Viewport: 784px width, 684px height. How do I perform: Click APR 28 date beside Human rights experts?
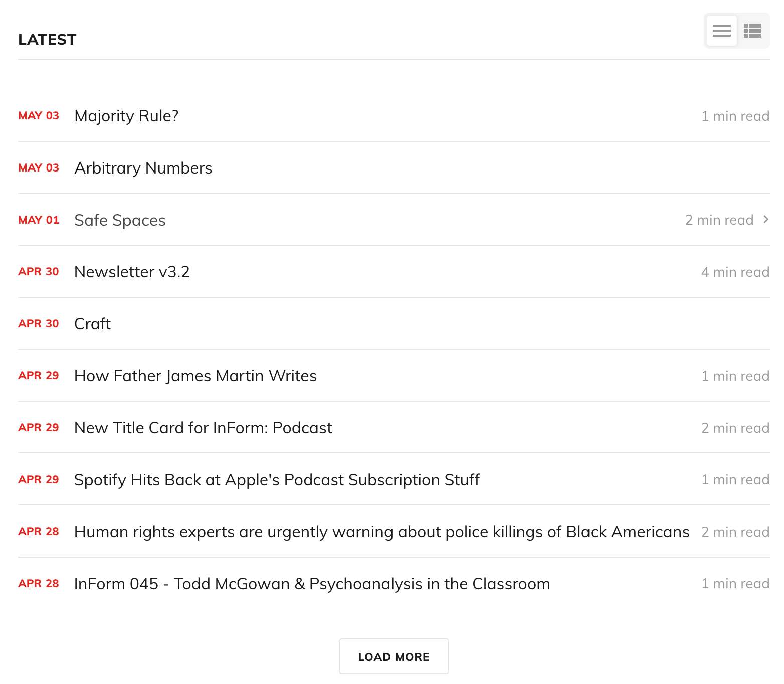point(39,532)
